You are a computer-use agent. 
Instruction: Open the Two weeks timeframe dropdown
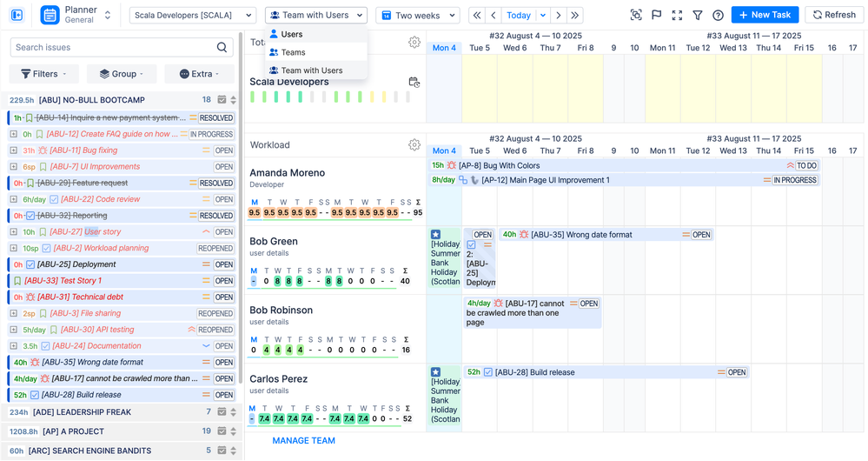pyautogui.click(x=417, y=16)
